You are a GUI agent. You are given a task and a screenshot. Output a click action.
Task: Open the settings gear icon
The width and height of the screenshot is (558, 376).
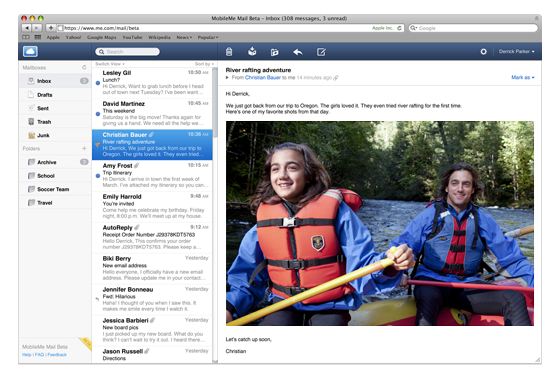click(x=483, y=52)
